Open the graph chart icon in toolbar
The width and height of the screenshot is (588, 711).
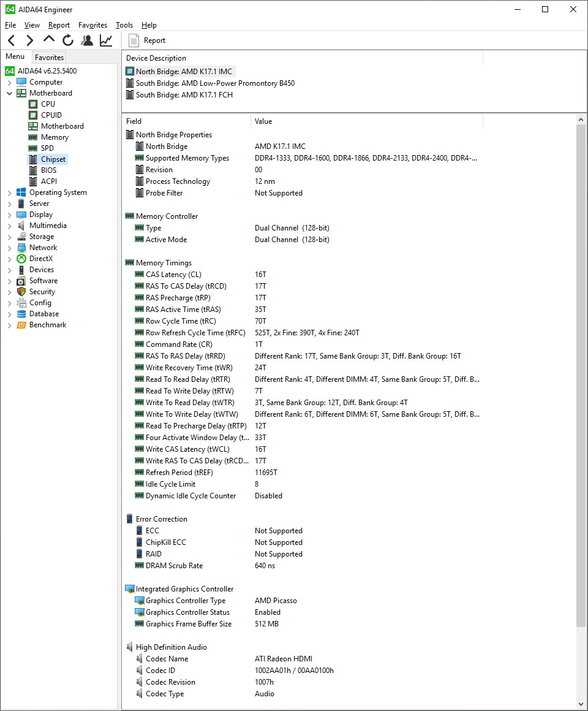pos(106,40)
